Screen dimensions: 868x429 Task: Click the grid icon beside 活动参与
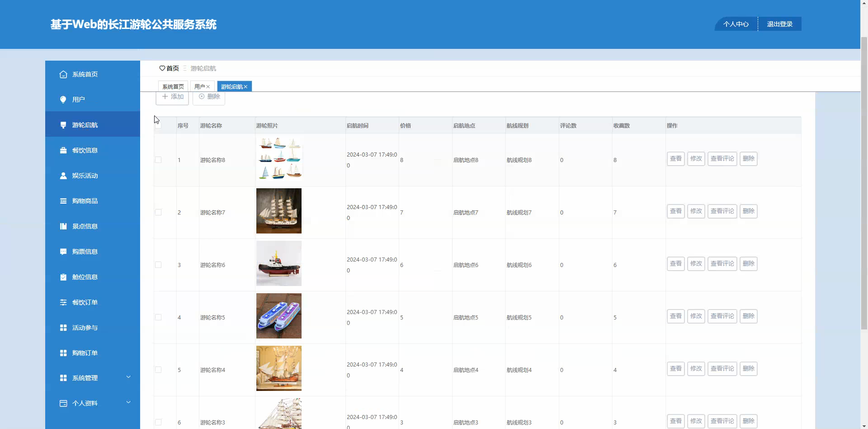click(63, 328)
